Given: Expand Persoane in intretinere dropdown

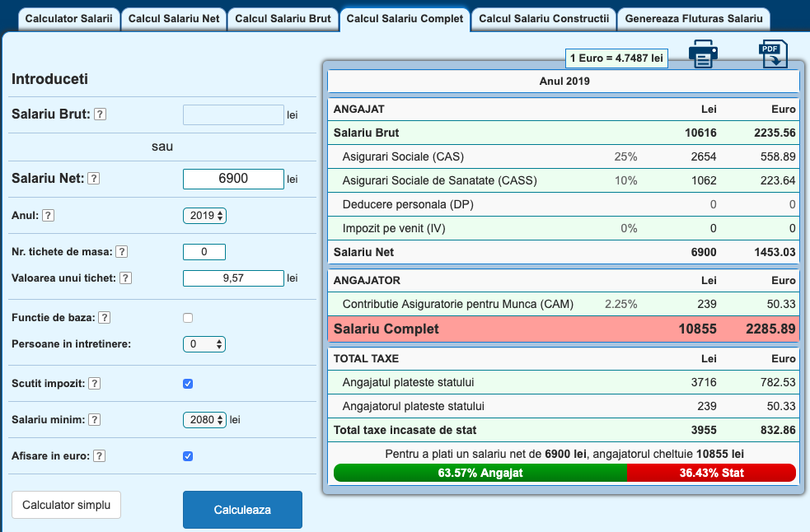Looking at the screenshot, I should 204,344.
